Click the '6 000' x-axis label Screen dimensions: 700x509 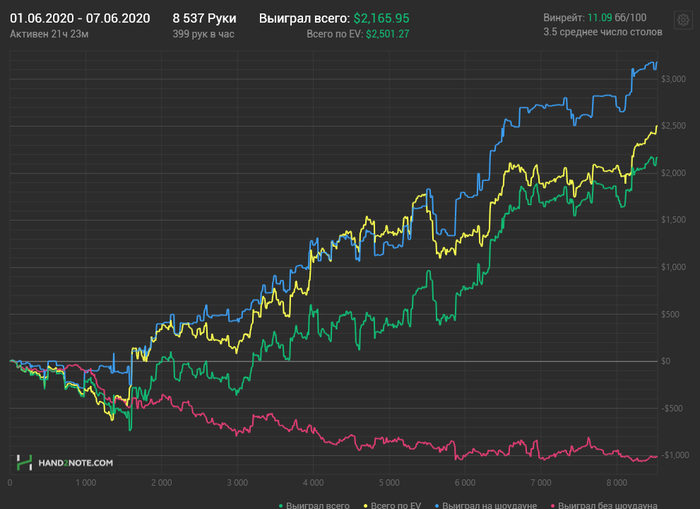click(x=465, y=483)
